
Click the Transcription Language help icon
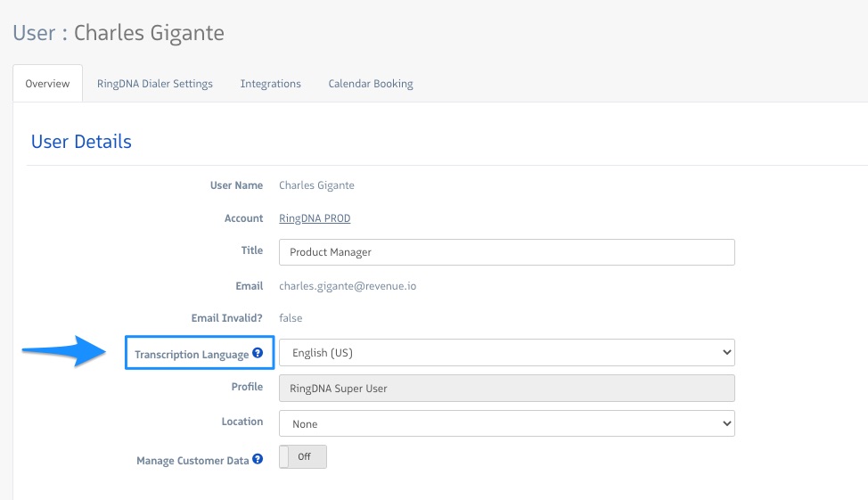(258, 354)
